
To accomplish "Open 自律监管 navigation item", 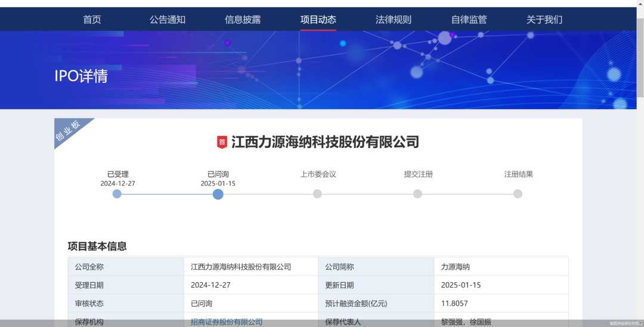I will tap(469, 19).
